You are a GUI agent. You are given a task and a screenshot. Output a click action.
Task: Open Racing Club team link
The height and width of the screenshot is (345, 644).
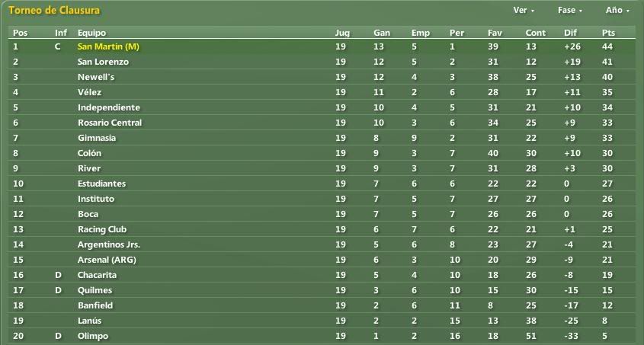tap(102, 229)
